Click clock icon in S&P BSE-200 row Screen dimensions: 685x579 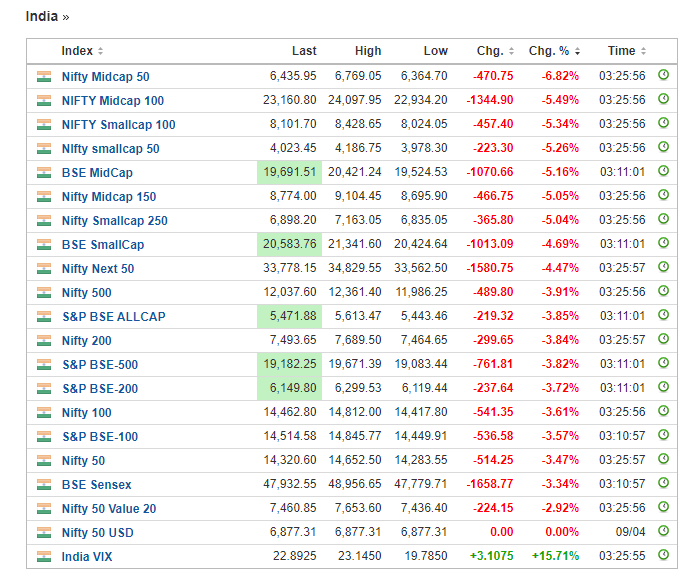point(663,387)
